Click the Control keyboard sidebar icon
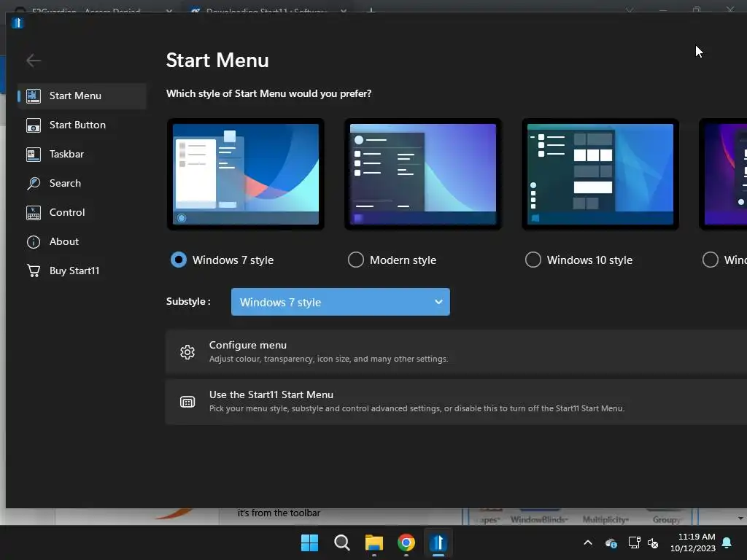 [34, 213]
